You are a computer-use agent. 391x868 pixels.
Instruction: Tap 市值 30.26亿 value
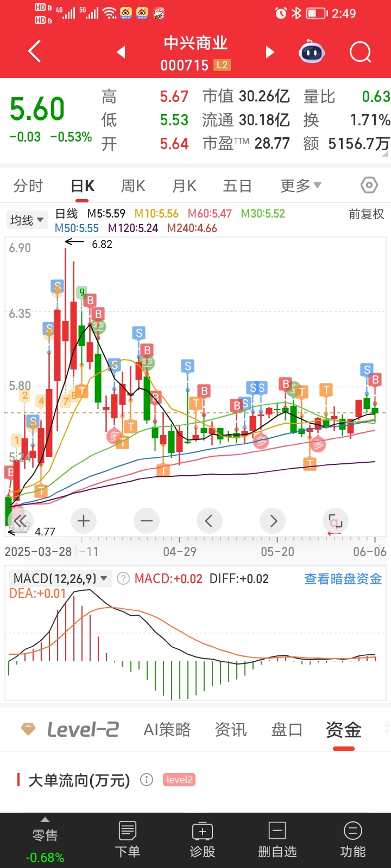pos(246,97)
